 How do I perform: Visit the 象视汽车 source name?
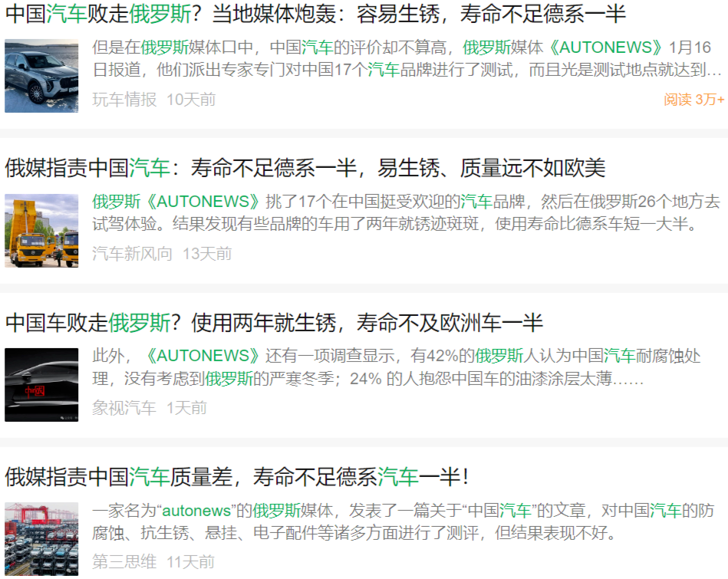tap(124, 408)
